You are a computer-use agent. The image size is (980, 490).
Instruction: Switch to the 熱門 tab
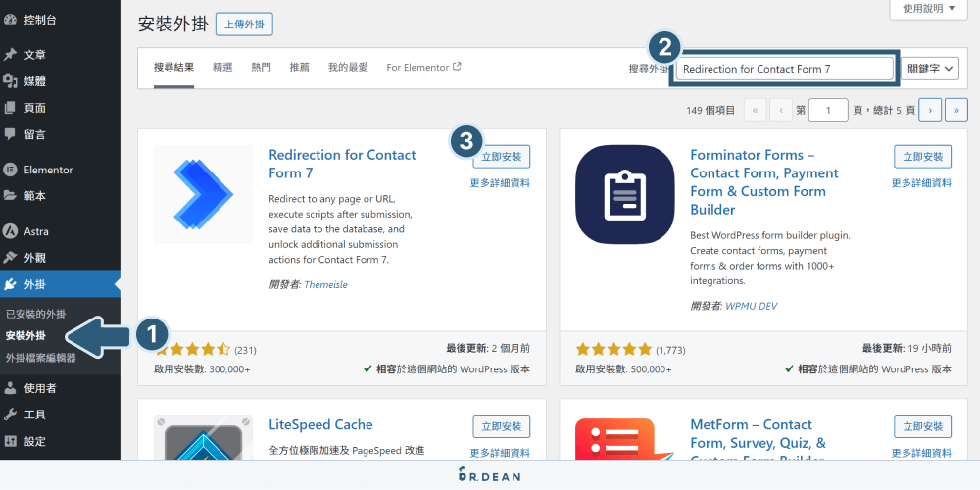point(262,68)
